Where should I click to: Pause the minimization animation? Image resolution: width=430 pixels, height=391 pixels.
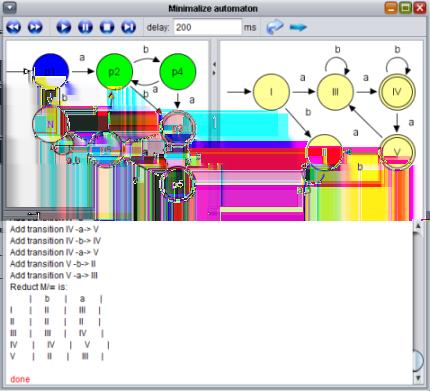point(85,27)
